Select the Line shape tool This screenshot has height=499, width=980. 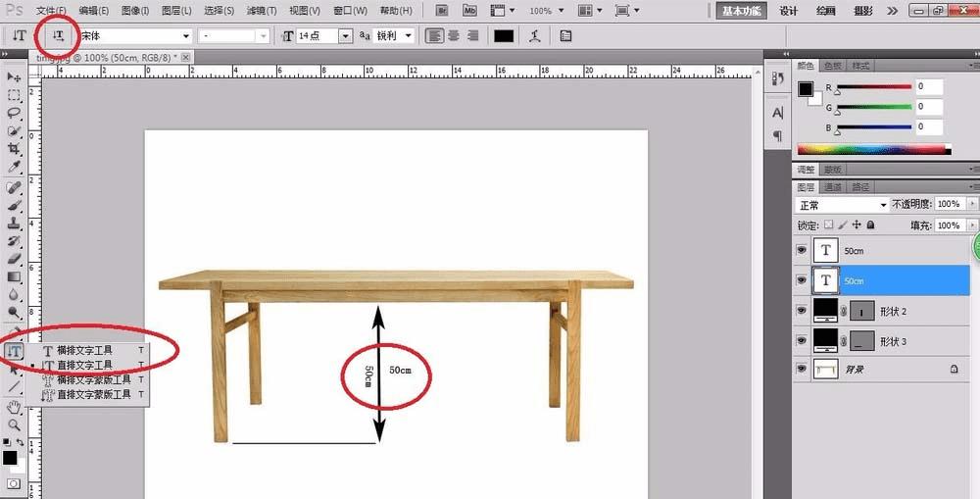[x=14, y=387]
